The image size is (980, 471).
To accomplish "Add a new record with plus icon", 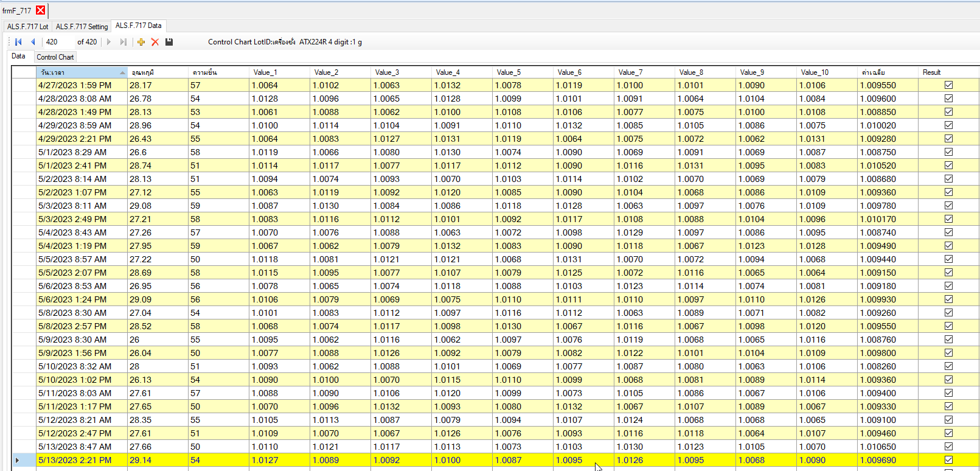I will [x=141, y=42].
